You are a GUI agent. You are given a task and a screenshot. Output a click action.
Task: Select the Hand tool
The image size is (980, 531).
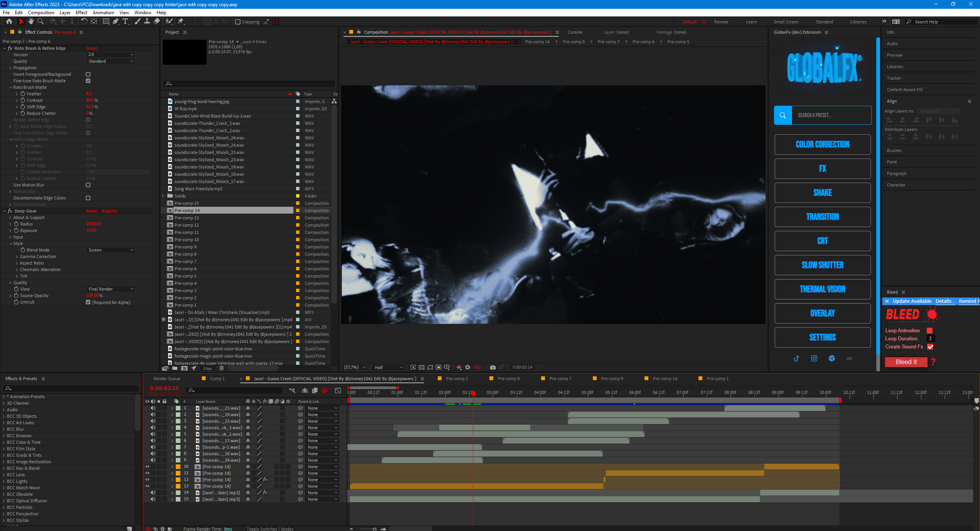(31, 22)
